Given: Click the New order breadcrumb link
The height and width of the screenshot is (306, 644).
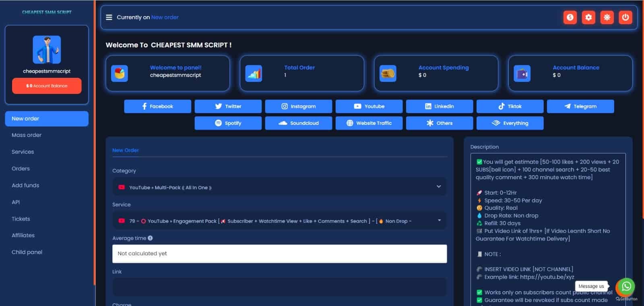Looking at the screenshot, I should coord(165,17).
